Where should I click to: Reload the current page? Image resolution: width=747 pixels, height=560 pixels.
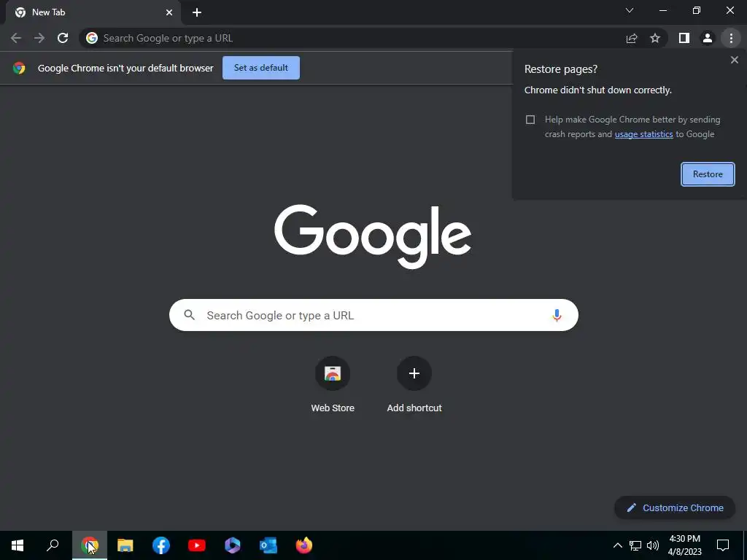(x=63, y=38)
